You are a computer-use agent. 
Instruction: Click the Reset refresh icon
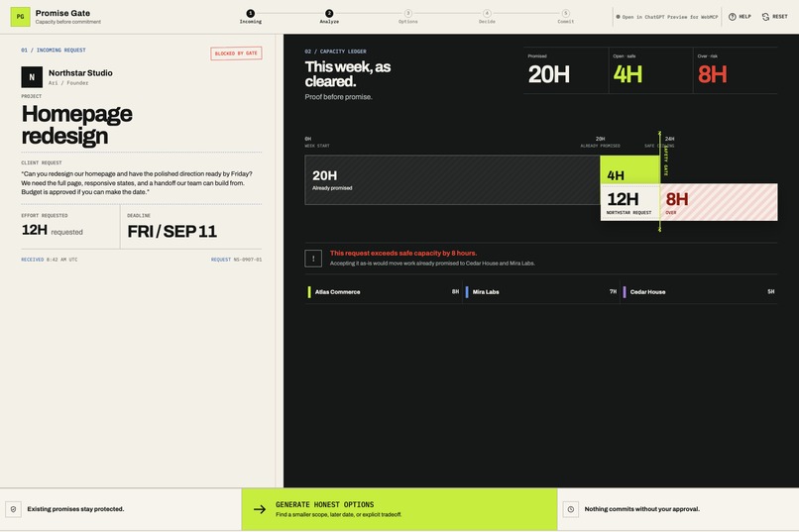(765, 17)
